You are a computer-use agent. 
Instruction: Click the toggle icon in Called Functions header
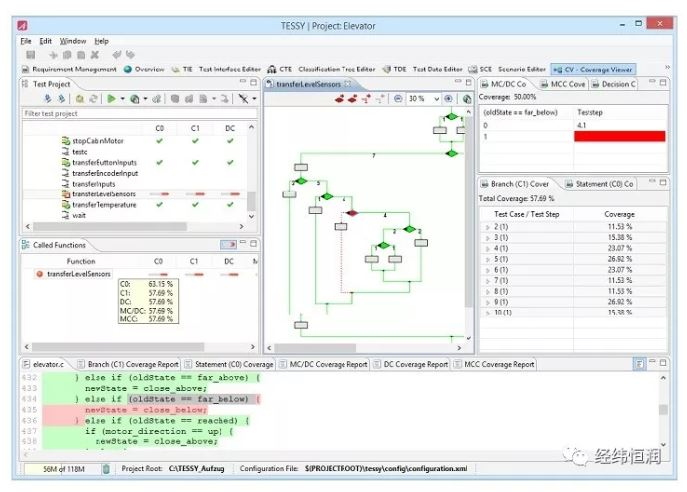coord(228,244)
